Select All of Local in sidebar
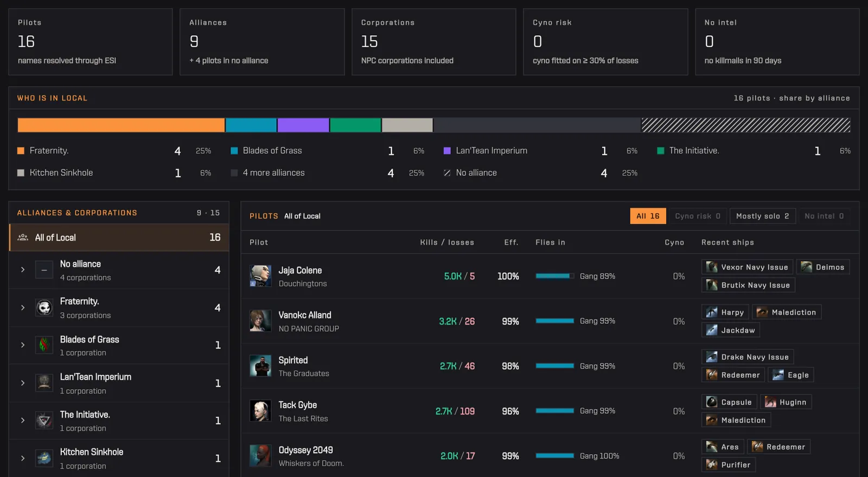 click(x=119, y=237)
